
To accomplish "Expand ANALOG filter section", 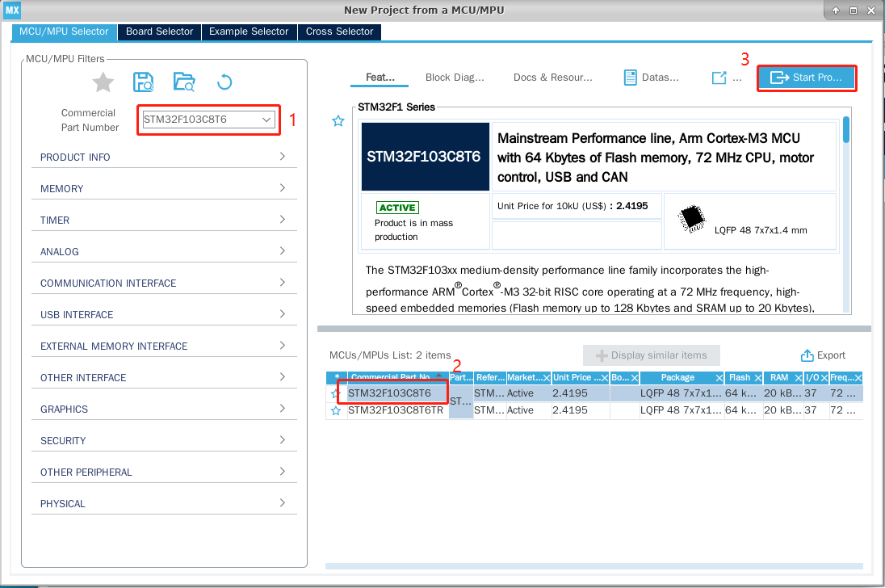I will 164,252.
